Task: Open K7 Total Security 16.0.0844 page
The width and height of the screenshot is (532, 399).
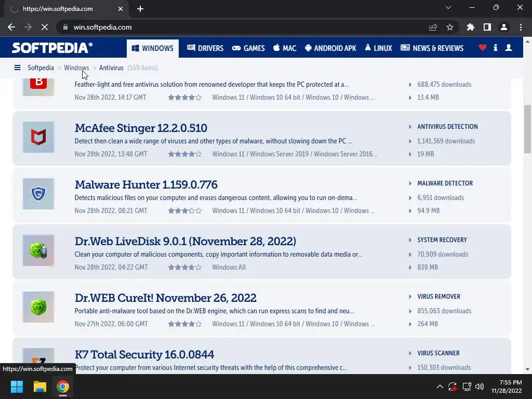Action: (144, 354)
